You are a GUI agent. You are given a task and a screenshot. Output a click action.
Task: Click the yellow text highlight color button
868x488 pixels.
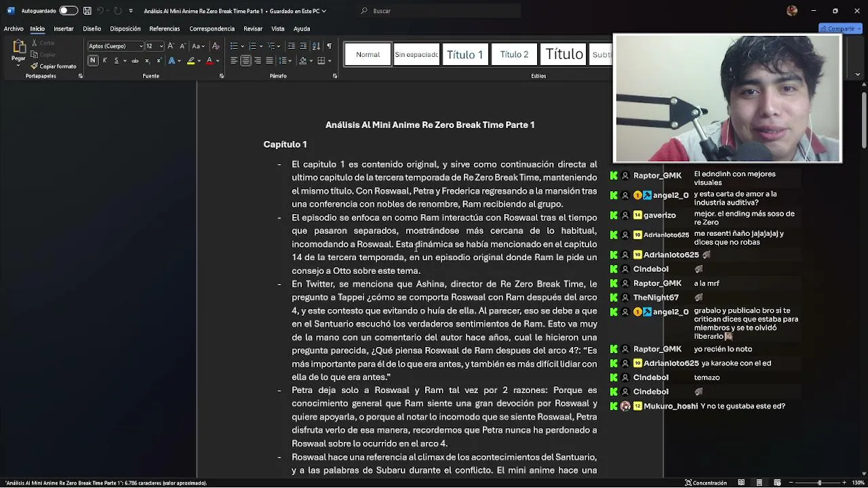191,61
